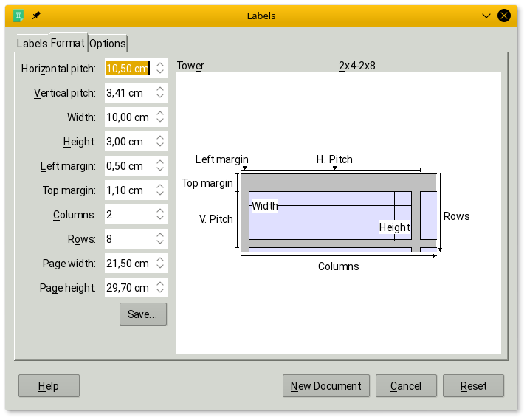Increase the Columns count

[160, 211]
